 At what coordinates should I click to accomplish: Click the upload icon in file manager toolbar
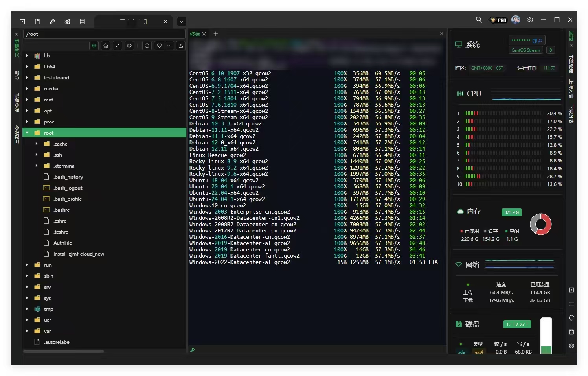(x=181, y=46)
